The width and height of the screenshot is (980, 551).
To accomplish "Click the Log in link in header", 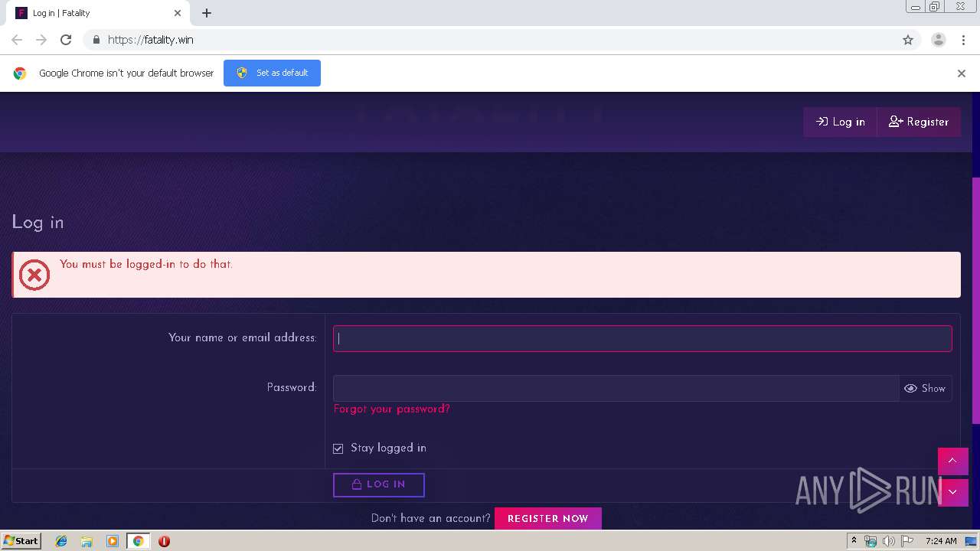I will pyautogui.click(x=840, y=122).
